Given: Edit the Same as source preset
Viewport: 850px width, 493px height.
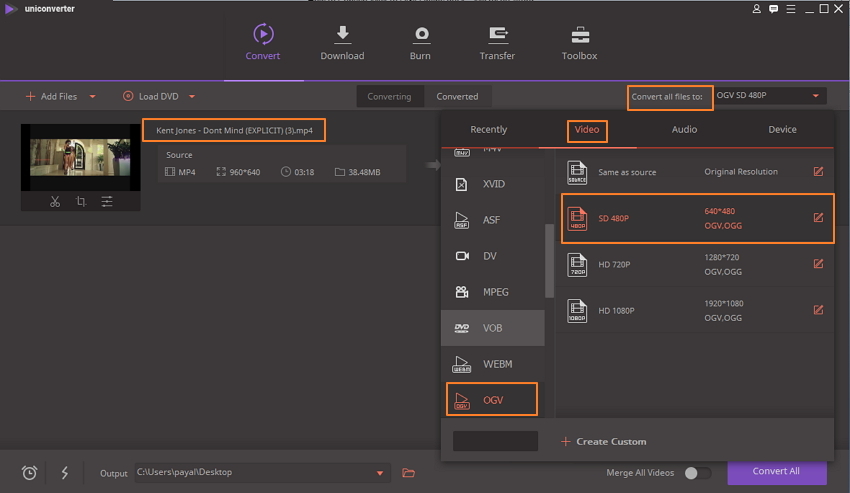Looking at the screenshot, I should point(818,171).
